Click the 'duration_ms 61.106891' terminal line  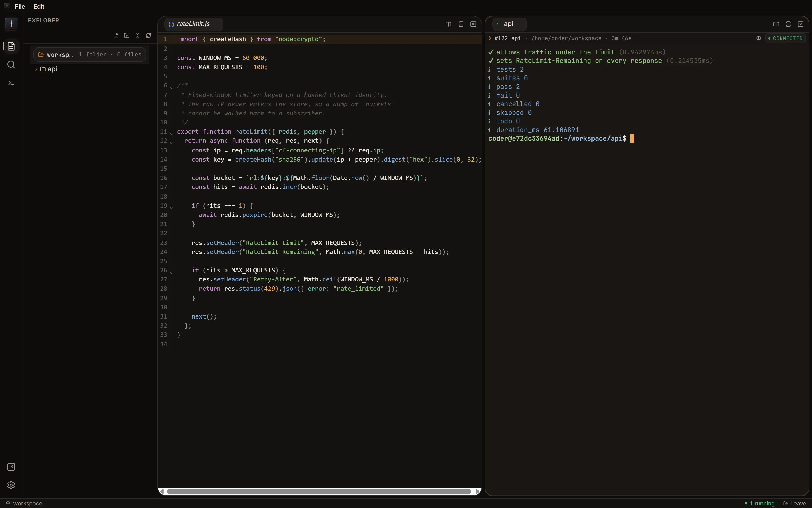pyautogui.click(x=537, y=130)
